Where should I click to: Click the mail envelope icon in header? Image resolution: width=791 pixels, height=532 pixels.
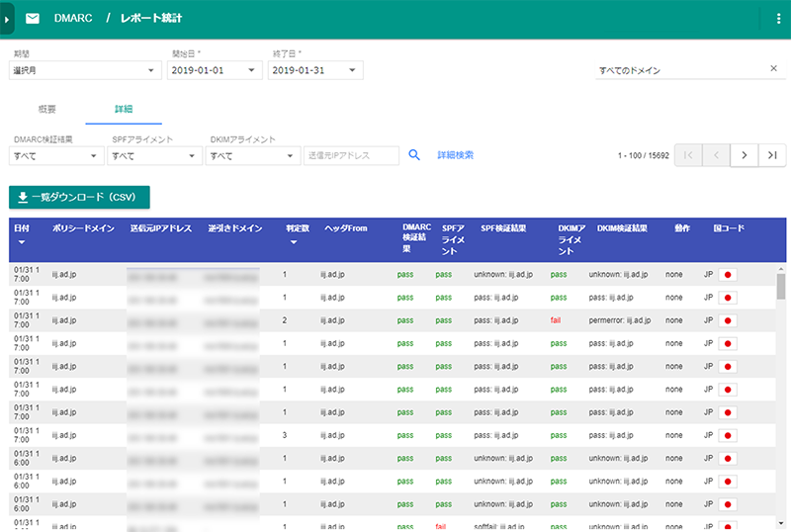pos(33,19)
